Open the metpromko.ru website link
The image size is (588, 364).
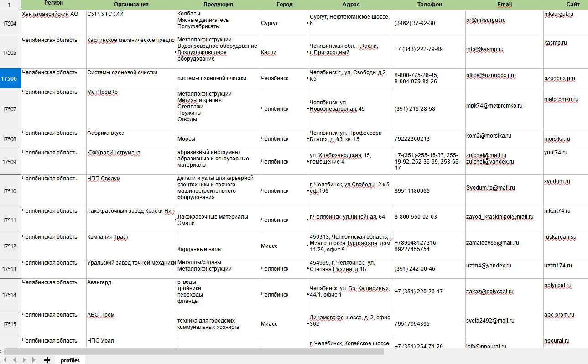[x=561, y=99]
